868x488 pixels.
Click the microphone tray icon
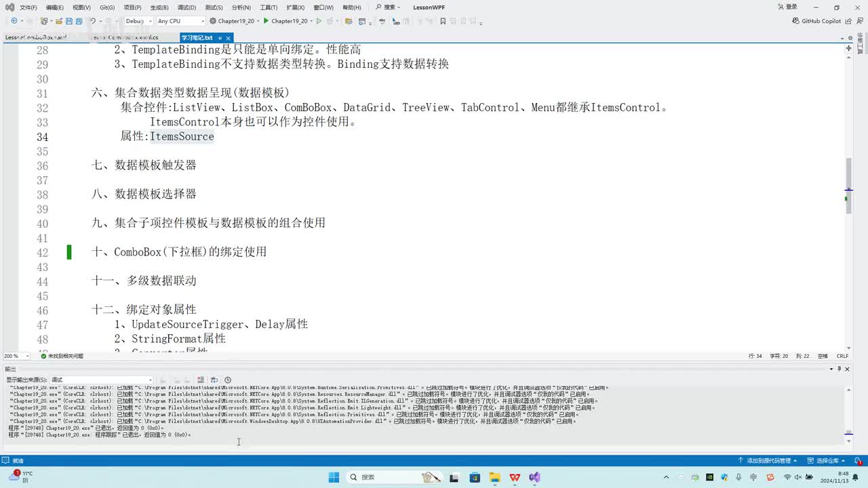[738, 477]
